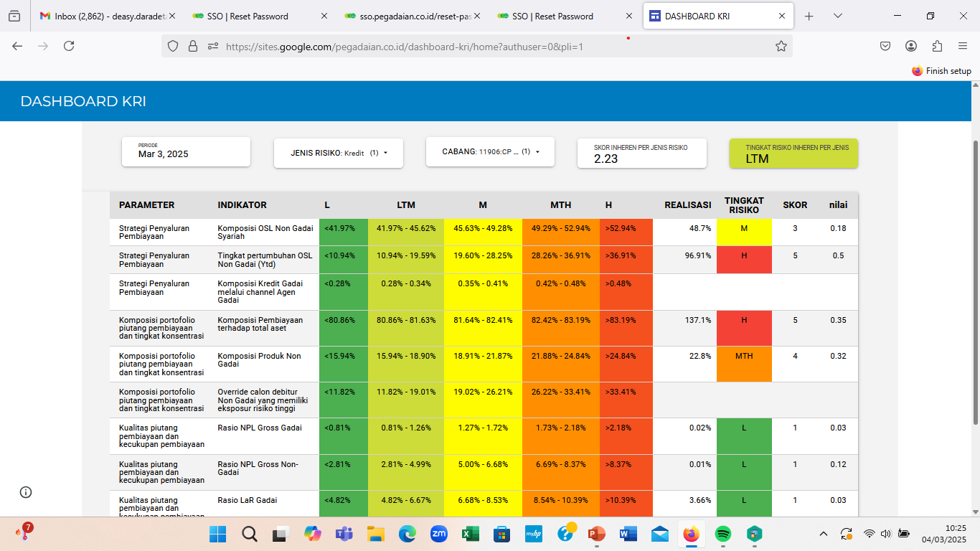Launch Excel from the taskbar
This screenshot has width=980, height=551.
[471, 534]
